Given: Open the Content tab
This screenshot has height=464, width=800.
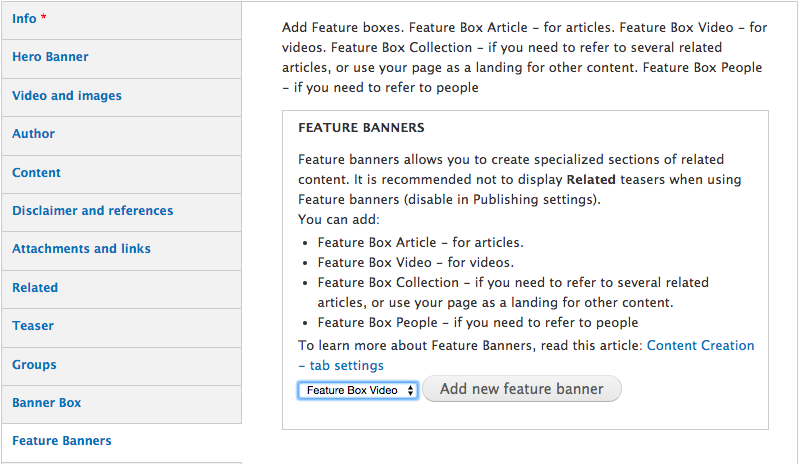Looking at the screenshot, I should [36, 172].
